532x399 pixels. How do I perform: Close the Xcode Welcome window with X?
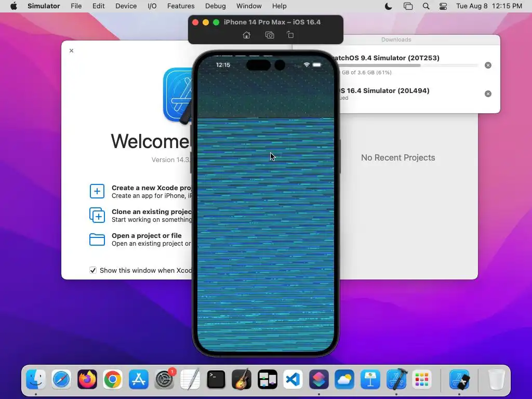[x=71, y=50]
